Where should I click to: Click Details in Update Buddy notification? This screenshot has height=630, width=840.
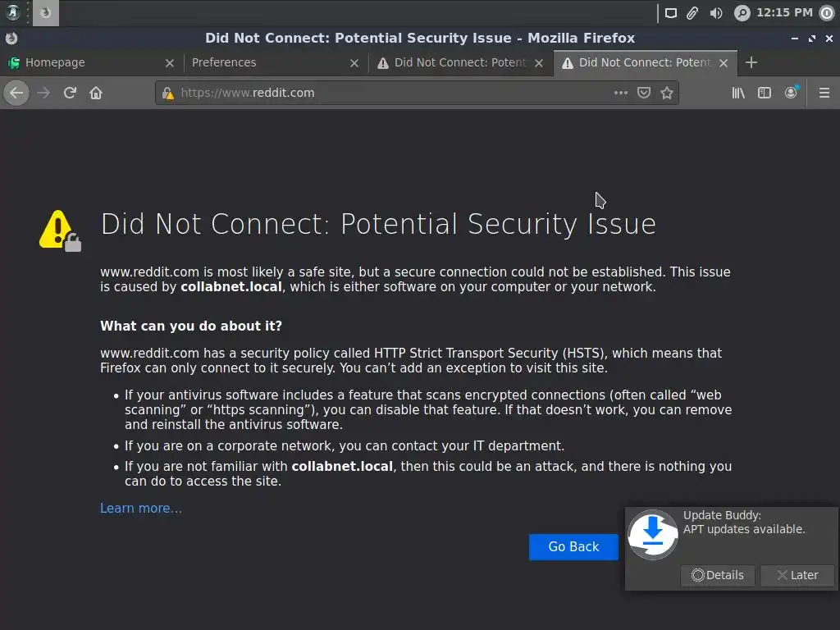coord(718,575)
